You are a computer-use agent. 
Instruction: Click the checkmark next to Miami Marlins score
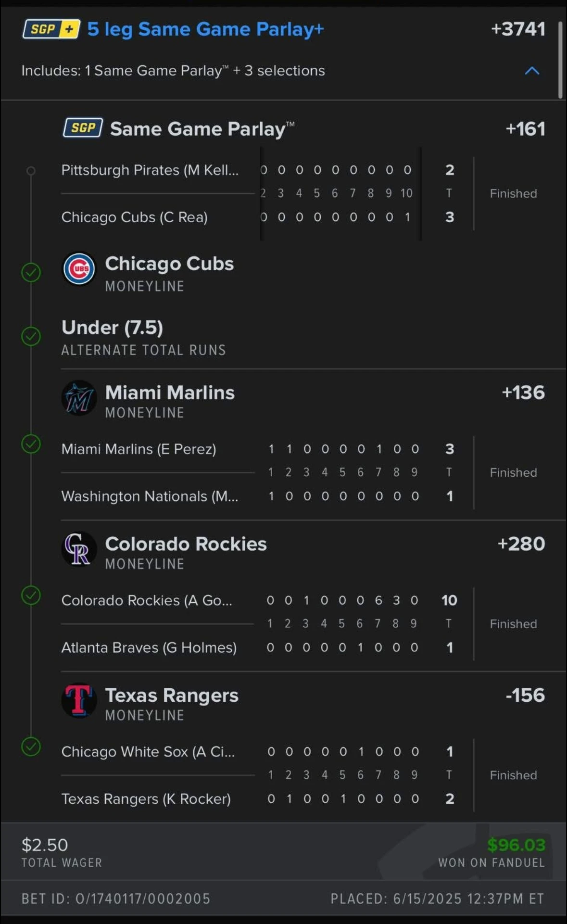[31, 444]
